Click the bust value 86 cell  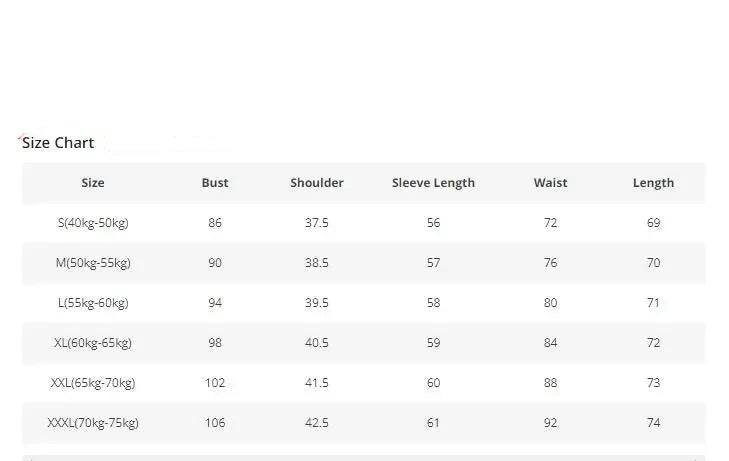[x=215, y=223]
